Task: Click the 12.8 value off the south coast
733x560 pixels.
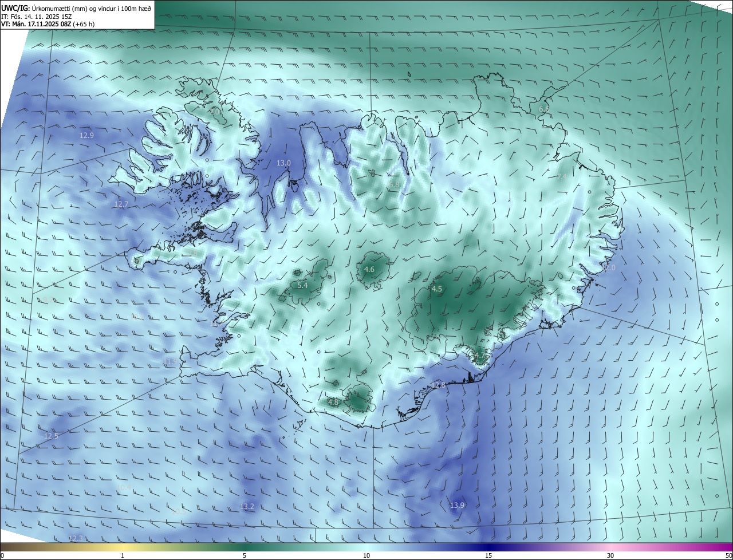Action: 438,385
